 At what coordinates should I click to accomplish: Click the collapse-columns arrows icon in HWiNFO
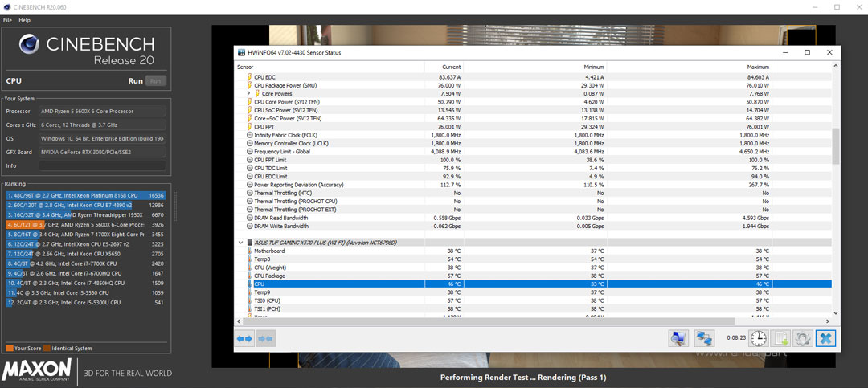[x=265, y=337]
